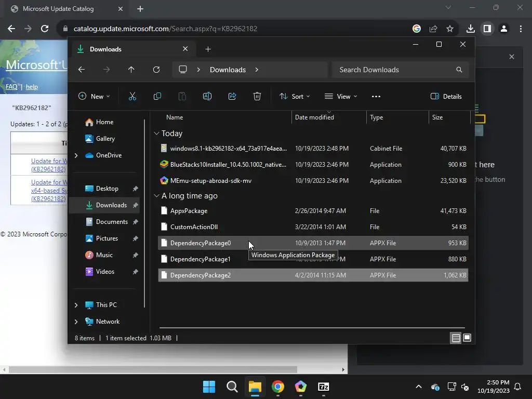Add a new File Explorer tab
532x399 pixels.
(x=208, y=49)
